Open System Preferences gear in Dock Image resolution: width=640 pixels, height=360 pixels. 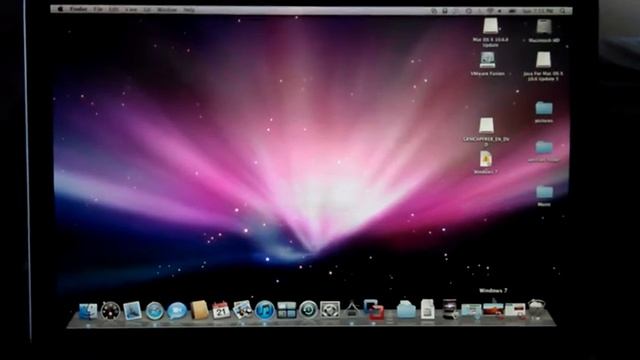(x=330, y=310)
